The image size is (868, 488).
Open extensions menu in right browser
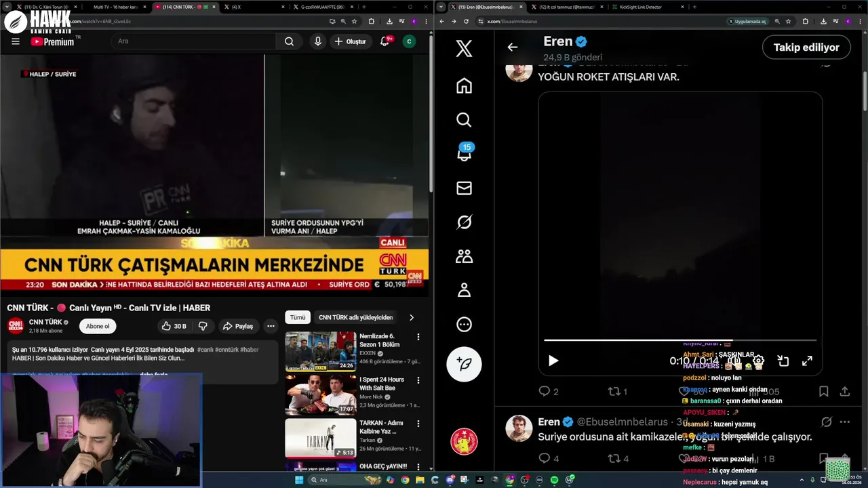click(x=806, y=21)
